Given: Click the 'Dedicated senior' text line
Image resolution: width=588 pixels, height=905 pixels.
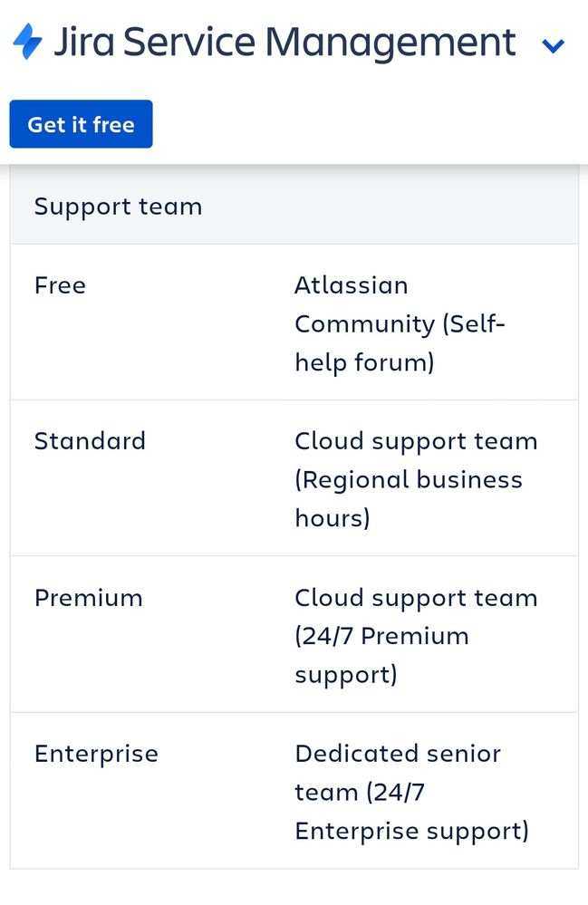Looking at the screenshot, I should [x=398, y=754].
